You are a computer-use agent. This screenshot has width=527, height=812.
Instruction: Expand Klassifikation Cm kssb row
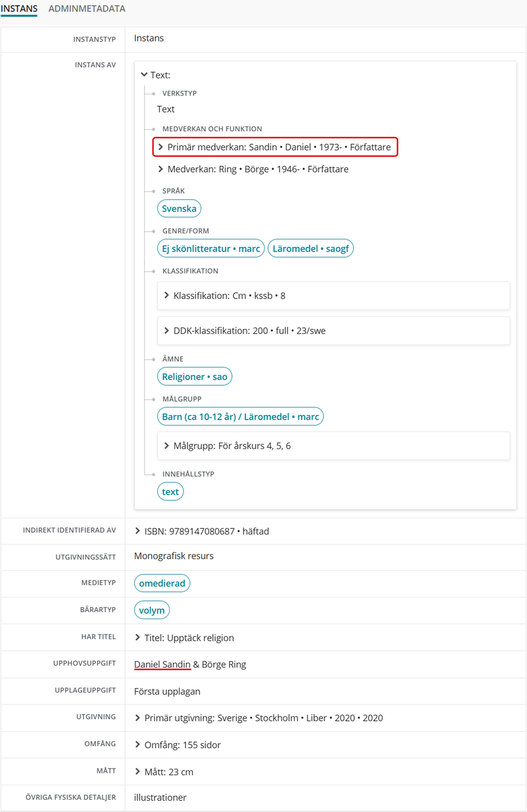pos(167,296)
